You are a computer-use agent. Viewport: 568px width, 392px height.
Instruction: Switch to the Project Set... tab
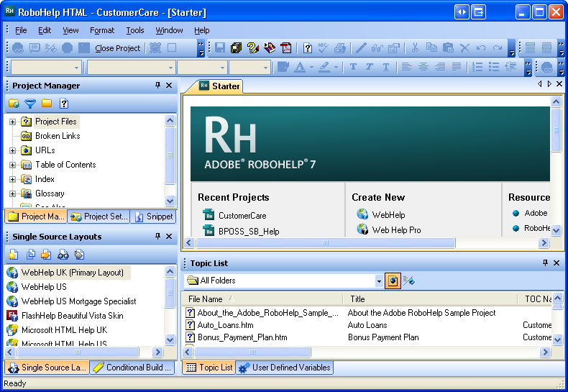(x=99, y=216)
